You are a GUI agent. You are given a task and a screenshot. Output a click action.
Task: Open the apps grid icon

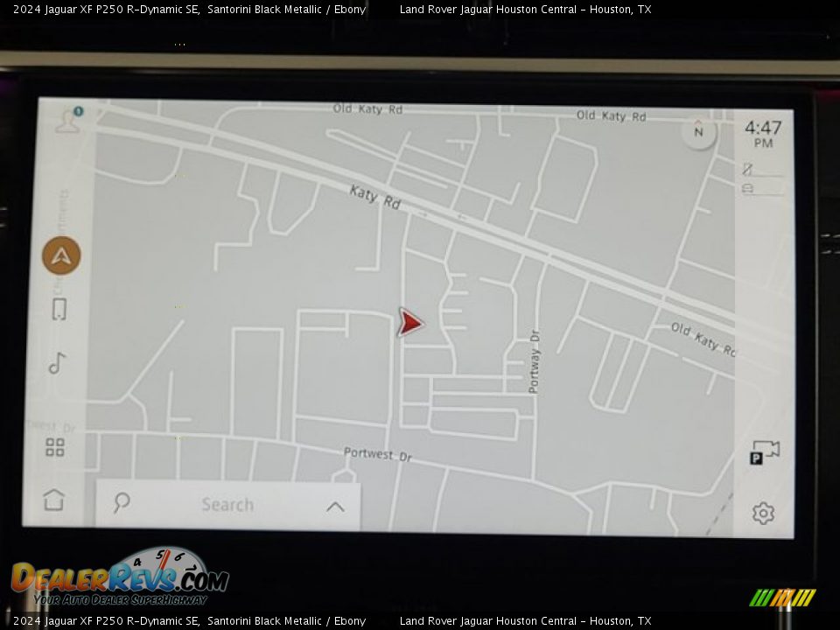coord(55,447)
